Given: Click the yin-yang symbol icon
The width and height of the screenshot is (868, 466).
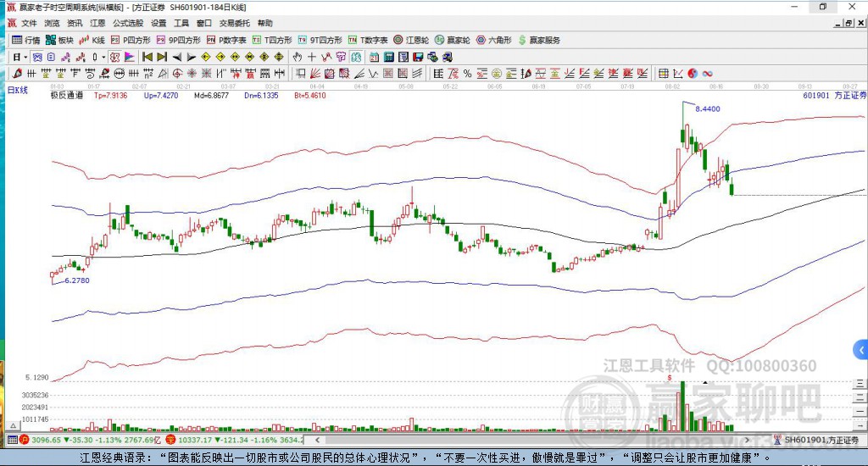Looking at the screenshot, I should pos(693,73).
